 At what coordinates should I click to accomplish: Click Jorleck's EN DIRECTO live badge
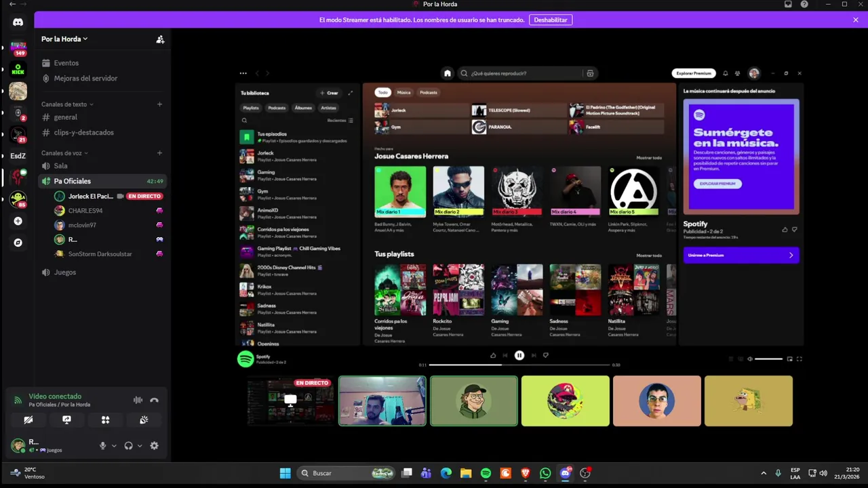(x=145, y=197)
